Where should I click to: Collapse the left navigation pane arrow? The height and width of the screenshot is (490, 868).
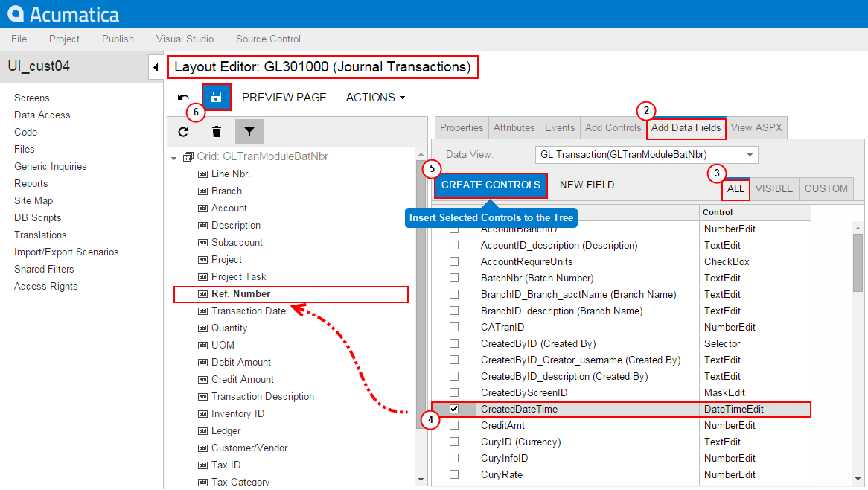coord(156,67)
